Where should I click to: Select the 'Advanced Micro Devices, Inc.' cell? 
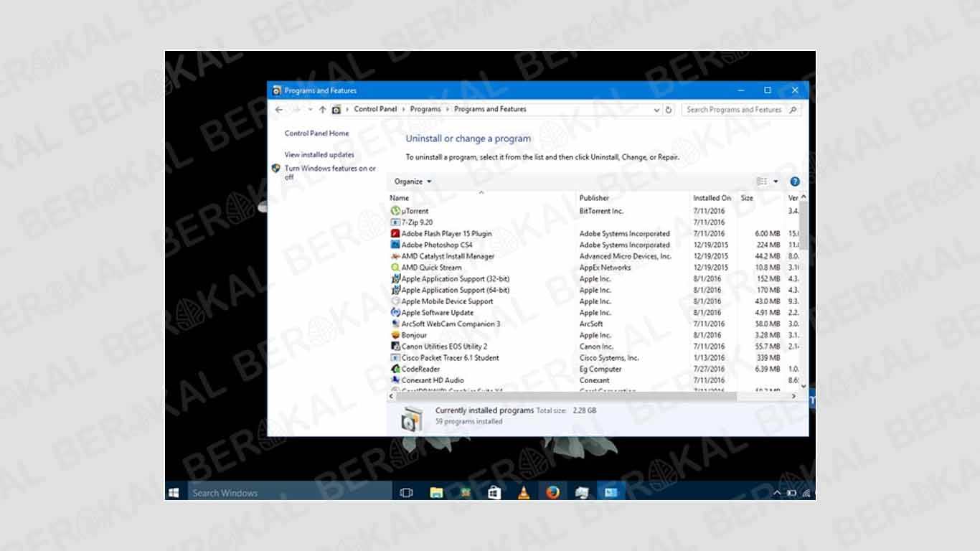coord(626,256)
